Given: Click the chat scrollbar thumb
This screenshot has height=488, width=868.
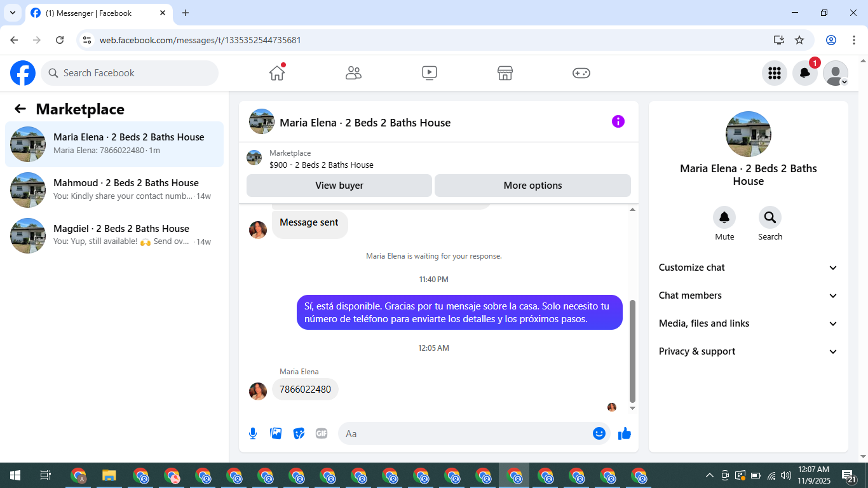Looking at the screenshot, I should pos(632,351).
